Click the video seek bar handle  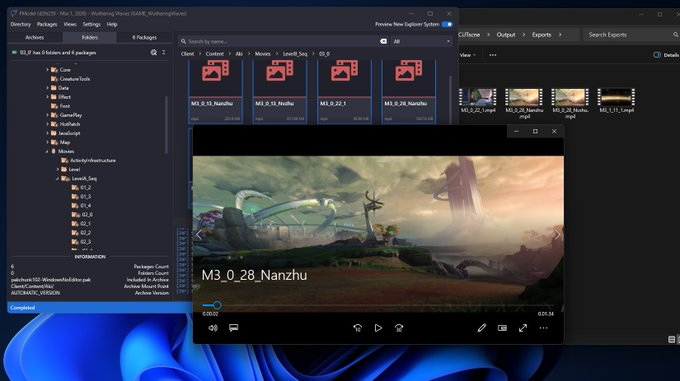tap(217, 306)
